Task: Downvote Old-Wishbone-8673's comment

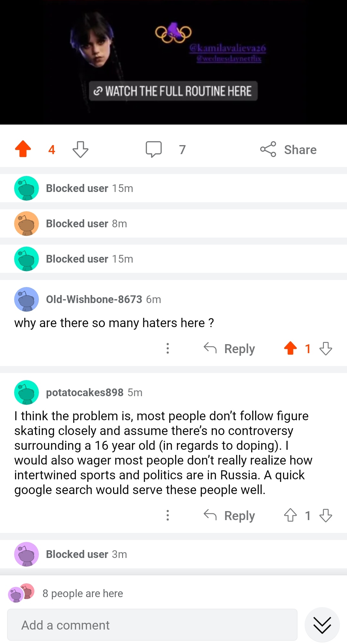Action: (326, 348)
